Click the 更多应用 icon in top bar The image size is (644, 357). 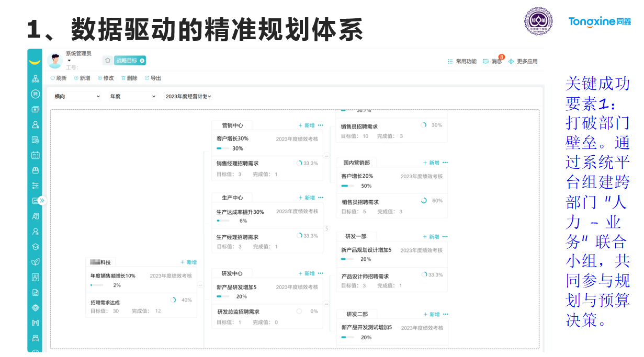[x=511, y=62]
